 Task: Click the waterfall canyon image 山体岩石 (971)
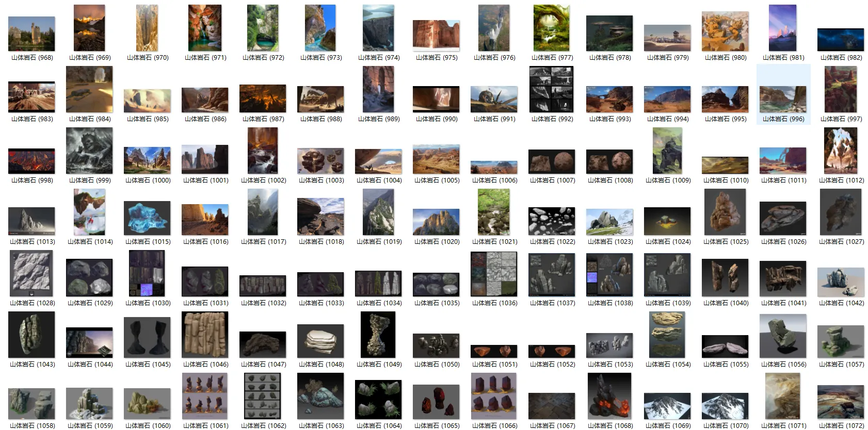(205, 28)
